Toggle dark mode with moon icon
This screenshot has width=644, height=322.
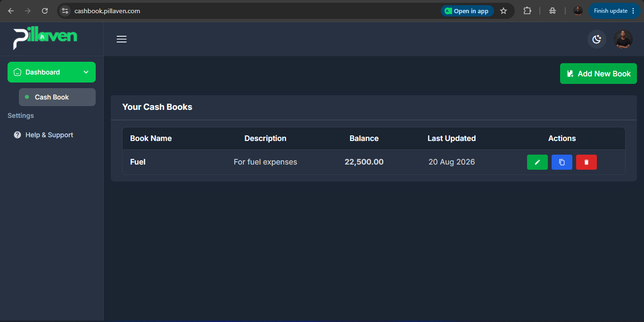597,39
